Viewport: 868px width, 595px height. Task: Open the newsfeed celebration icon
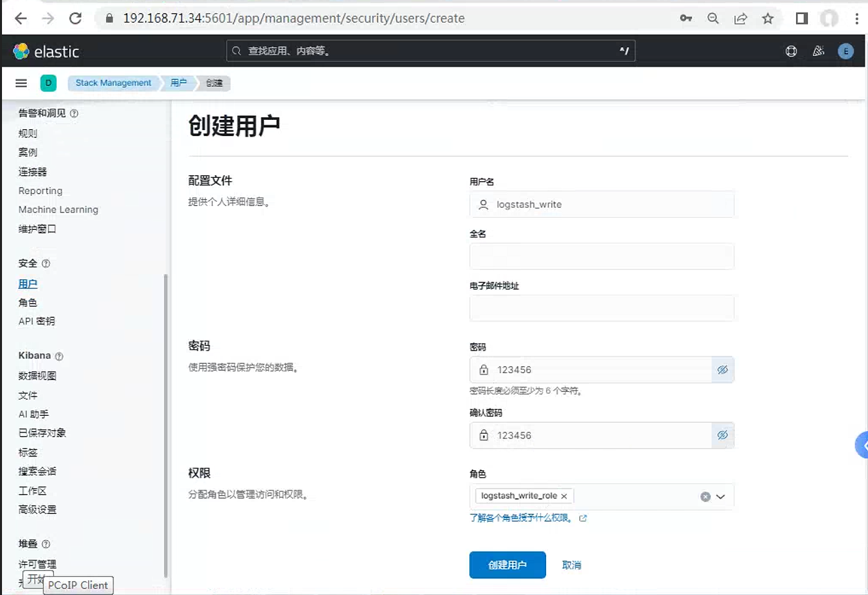(819, 51)
